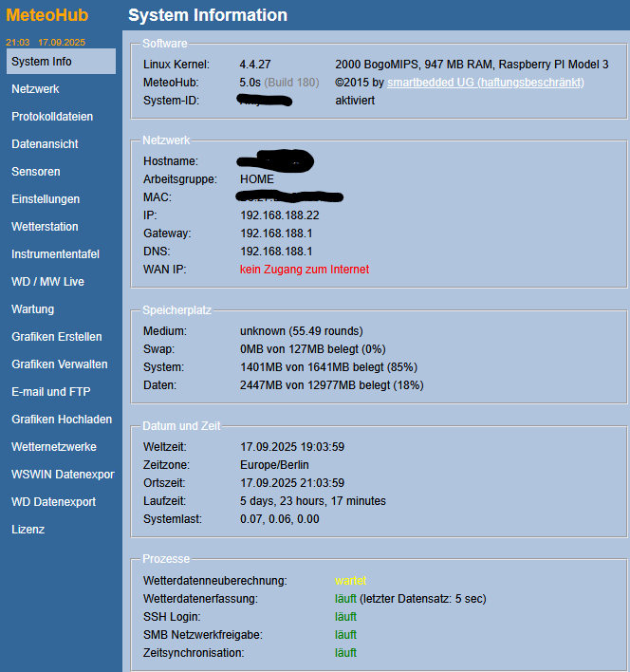Select Wetternetzwerke in the sidebar
This screenshot has width=630, height=672.
point(54,446)
